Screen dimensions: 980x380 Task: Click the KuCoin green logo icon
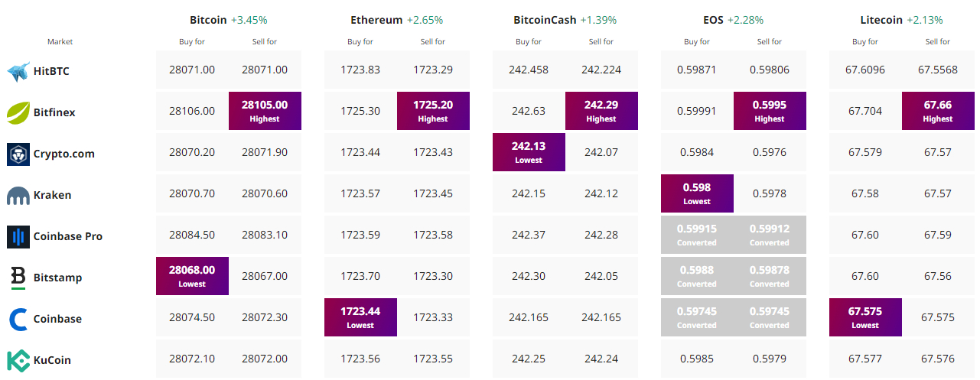[x=18, y=360]
